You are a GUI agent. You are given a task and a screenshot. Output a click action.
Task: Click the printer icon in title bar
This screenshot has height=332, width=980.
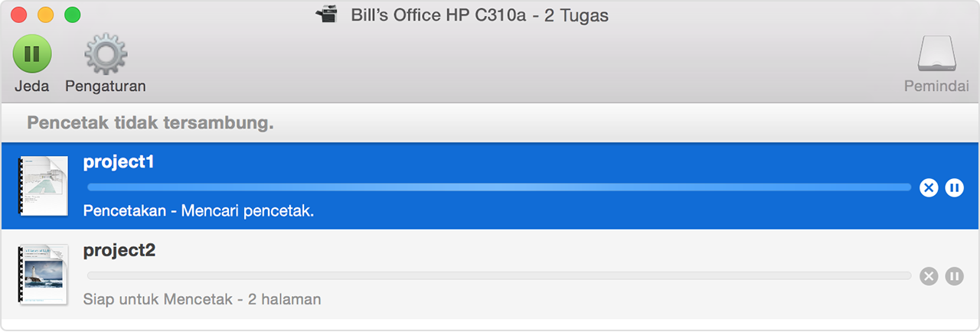tap(326, 15)
